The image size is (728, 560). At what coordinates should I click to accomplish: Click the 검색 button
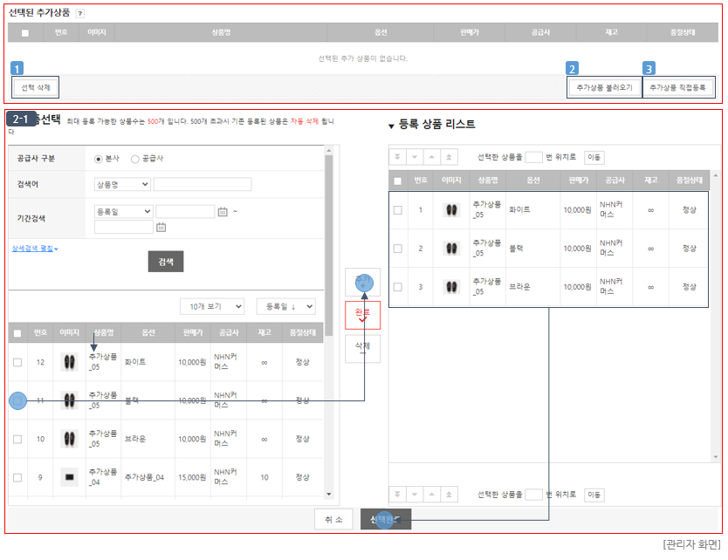pos(166,262)
